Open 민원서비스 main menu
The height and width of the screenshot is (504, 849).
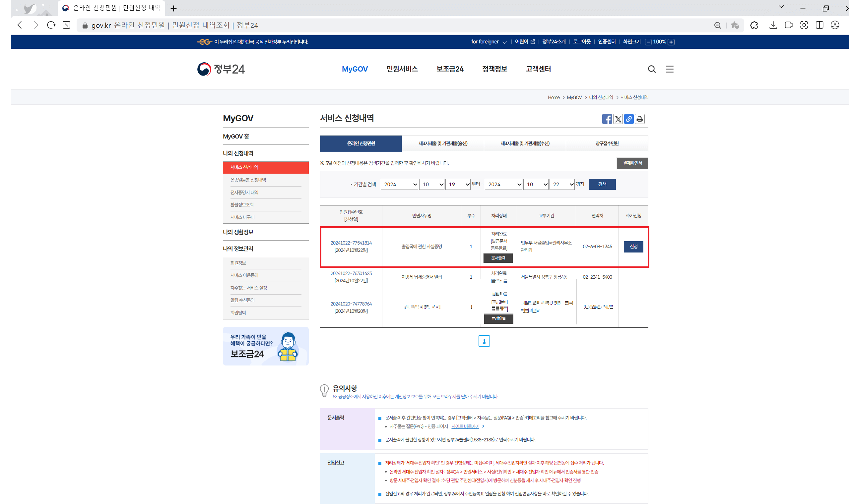click(x=402, y=69)
